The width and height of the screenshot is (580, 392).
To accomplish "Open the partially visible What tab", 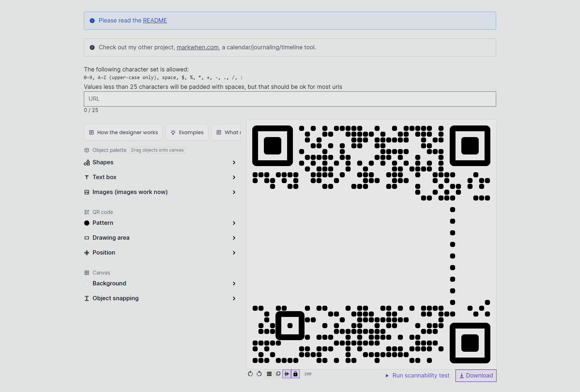I will pyautogui.click(x=226, y=132).
